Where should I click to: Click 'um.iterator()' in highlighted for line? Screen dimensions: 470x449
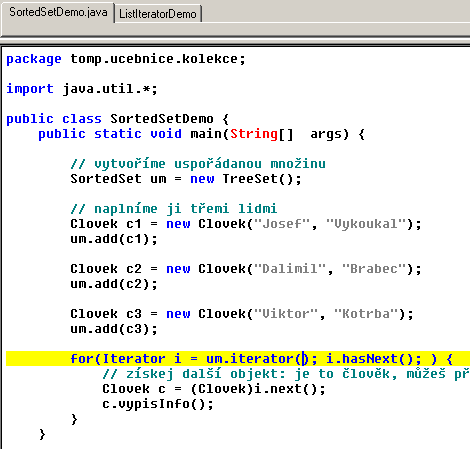[x=258, y=359]
